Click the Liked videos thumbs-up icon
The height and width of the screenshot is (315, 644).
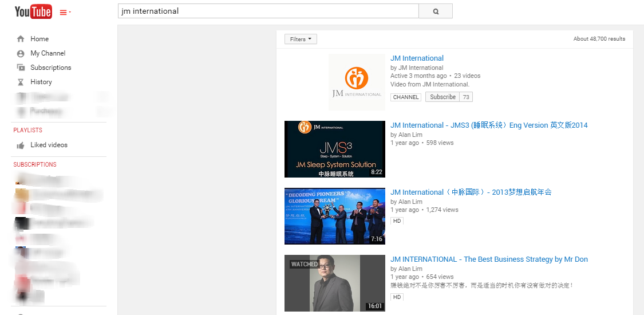point(21,145)
